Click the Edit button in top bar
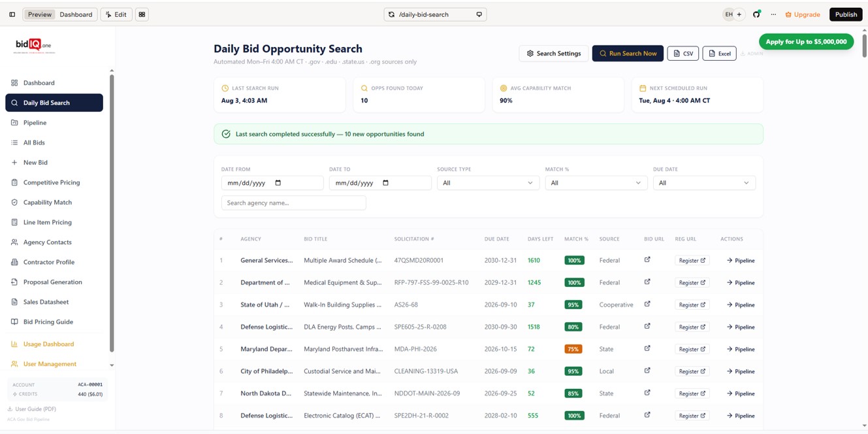The height and width of the screenshot is (434, 868). click(116, 14)
